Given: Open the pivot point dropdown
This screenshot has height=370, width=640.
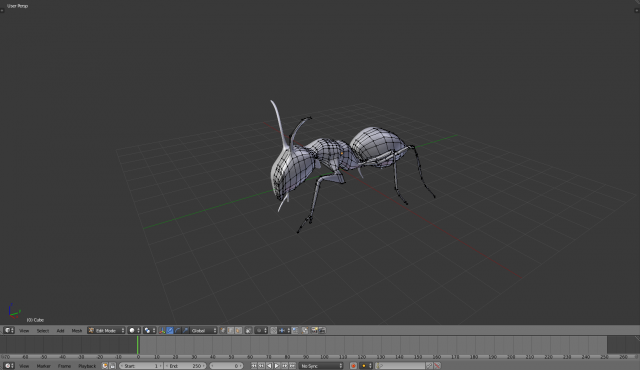Looking at the screenshot, I should tap(150, 330).
